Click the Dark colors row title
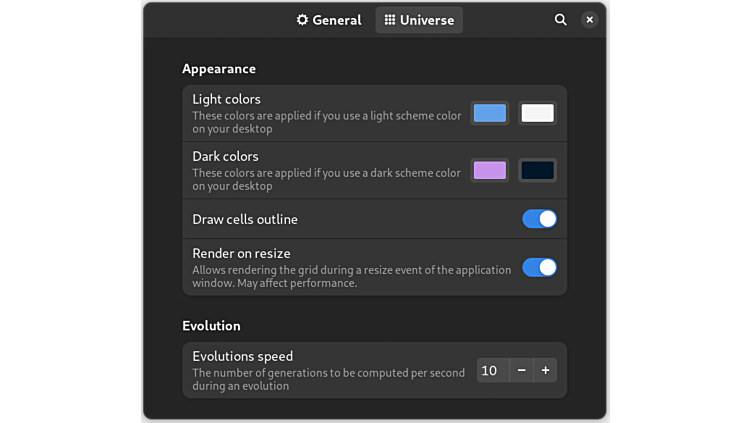 [x=225, y=156]
